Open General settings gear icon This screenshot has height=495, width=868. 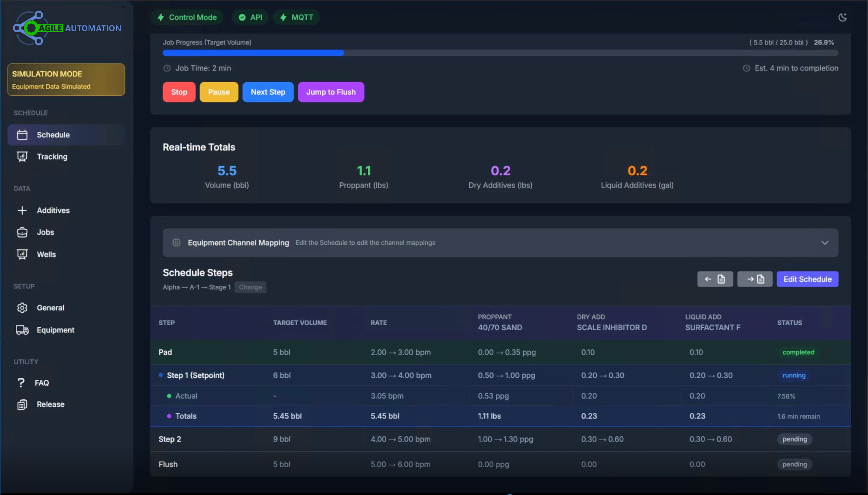(22, 308)
